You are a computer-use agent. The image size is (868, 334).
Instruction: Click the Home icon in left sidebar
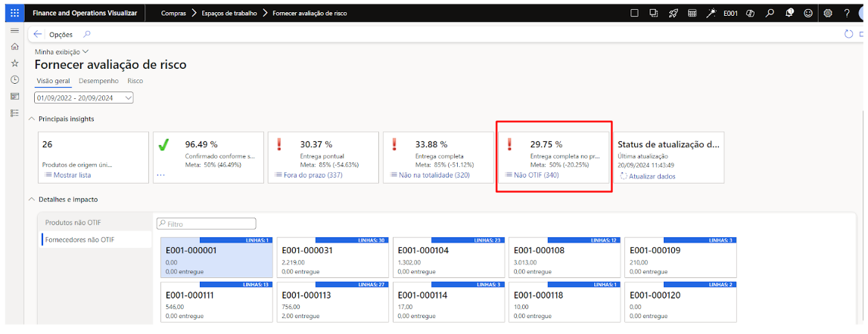click(x=14, y=47)
